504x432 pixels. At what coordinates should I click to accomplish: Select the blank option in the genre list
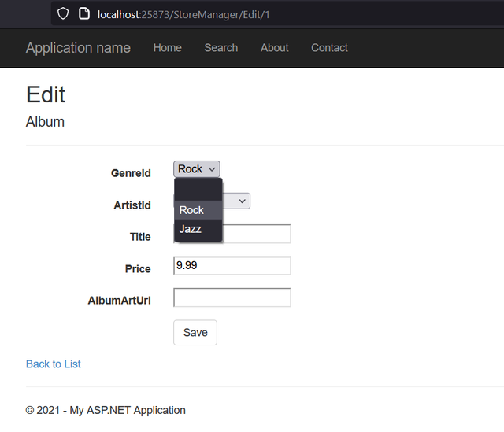click(198, 191)
